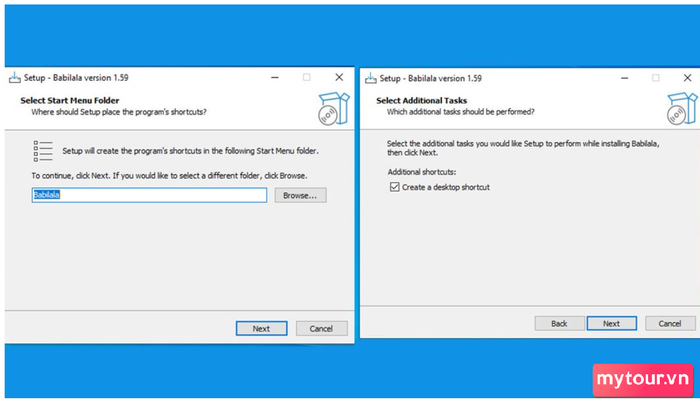Click Next in Select Start Menu Folder window
This screenshot has width=700, height=405.
click(261, 328)
